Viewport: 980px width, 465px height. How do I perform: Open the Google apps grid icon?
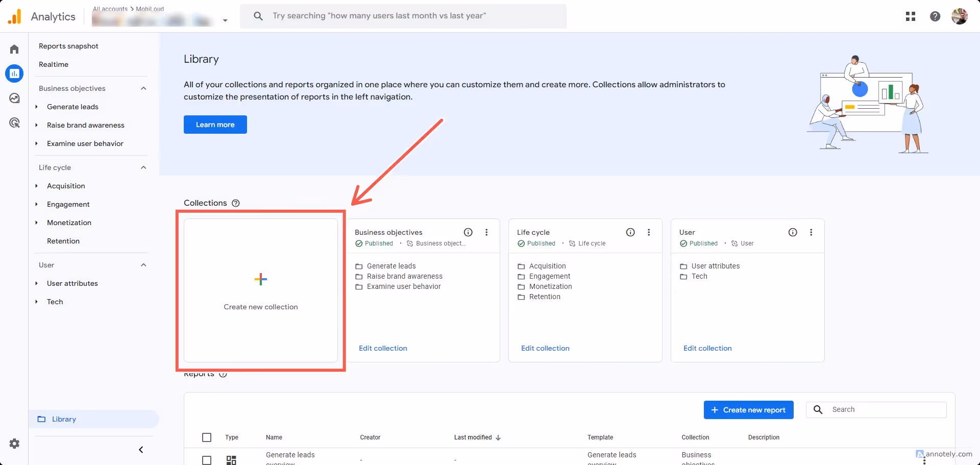click(x=911, y=16)
